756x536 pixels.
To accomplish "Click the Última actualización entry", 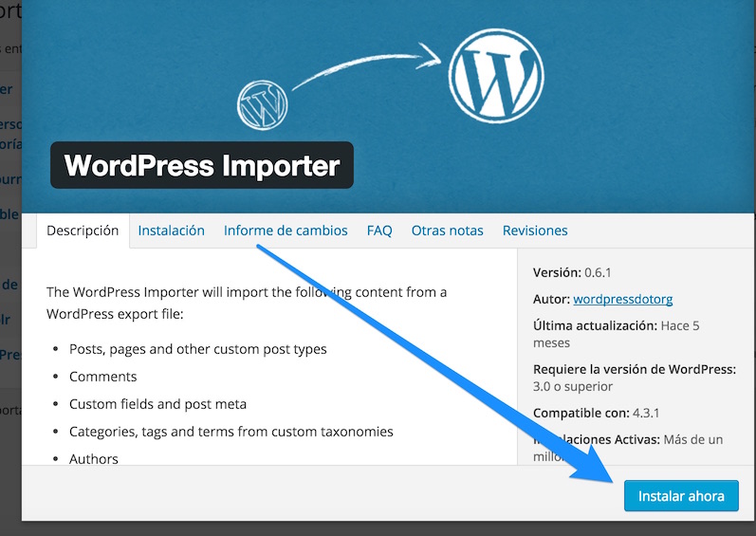I will [617, 334].
